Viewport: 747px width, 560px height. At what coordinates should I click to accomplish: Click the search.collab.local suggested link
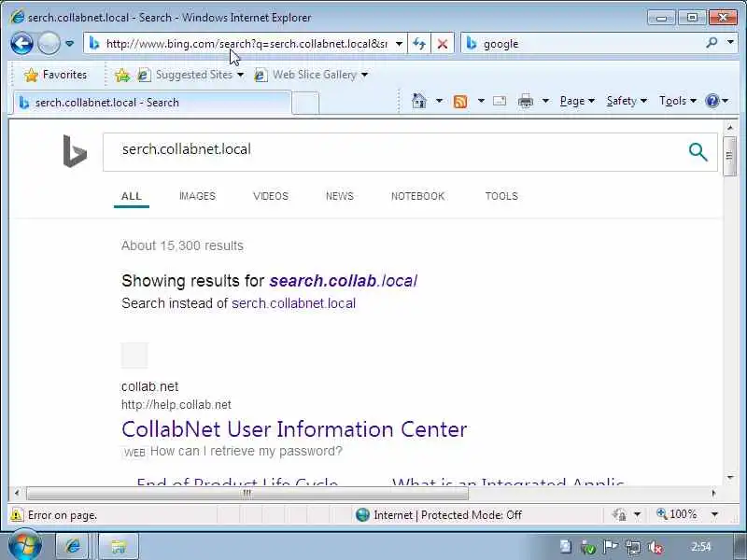tap(344, 281)
